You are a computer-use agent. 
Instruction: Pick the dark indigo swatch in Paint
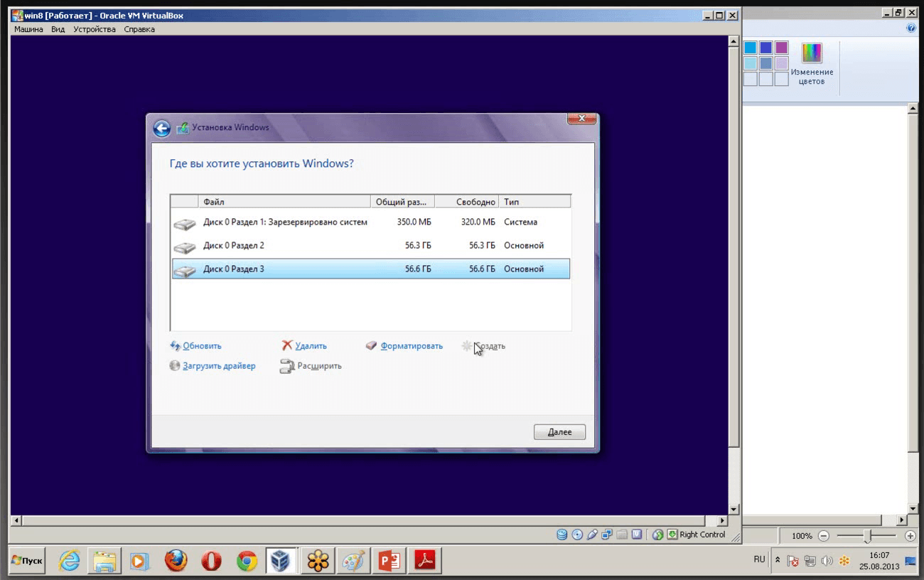(x=765, y=48)
